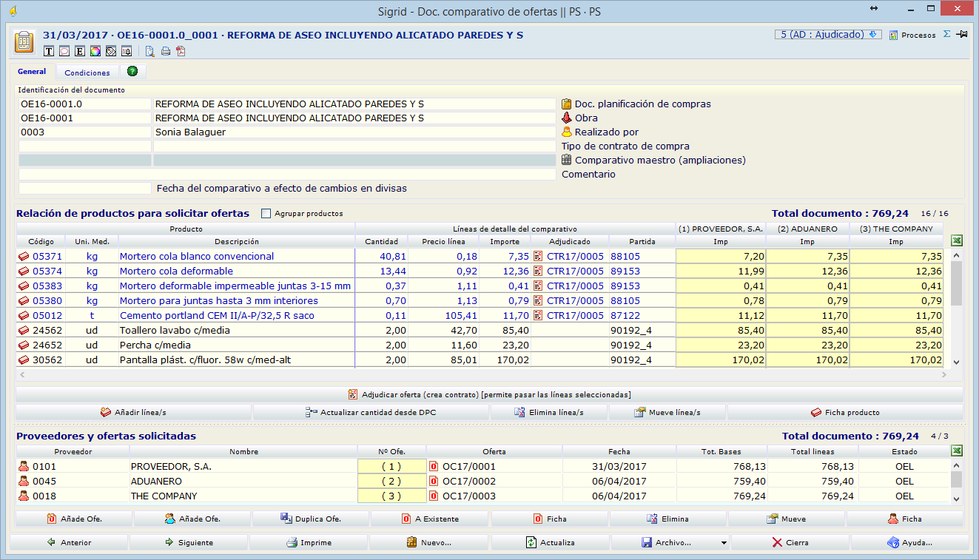Select provider row 0101 PROVEEDOR, S.A.
Image resolution: width=979 pixels, height=560 pixels.
(x=482, y=466)
